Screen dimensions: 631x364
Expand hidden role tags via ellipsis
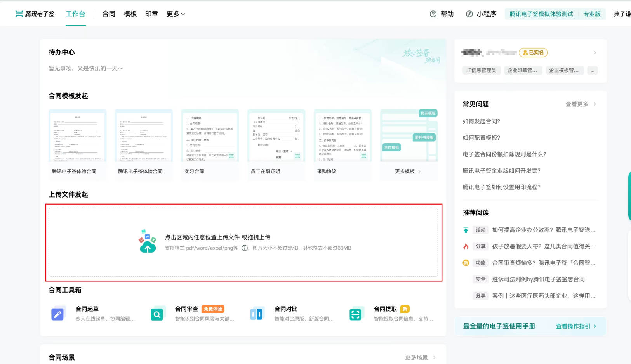tap(592, 70)
